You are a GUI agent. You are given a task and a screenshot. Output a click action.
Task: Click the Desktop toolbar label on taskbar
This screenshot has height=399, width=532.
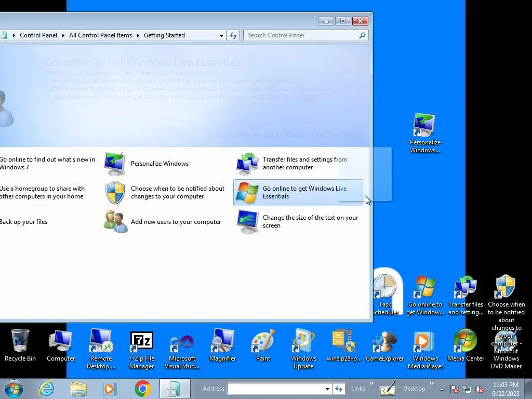414,389
